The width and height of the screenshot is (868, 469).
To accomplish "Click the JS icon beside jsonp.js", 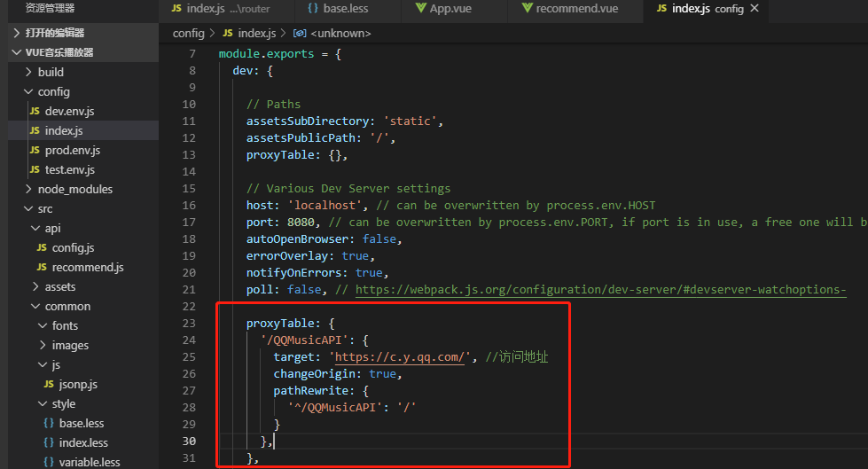I will tap(49, 384).
